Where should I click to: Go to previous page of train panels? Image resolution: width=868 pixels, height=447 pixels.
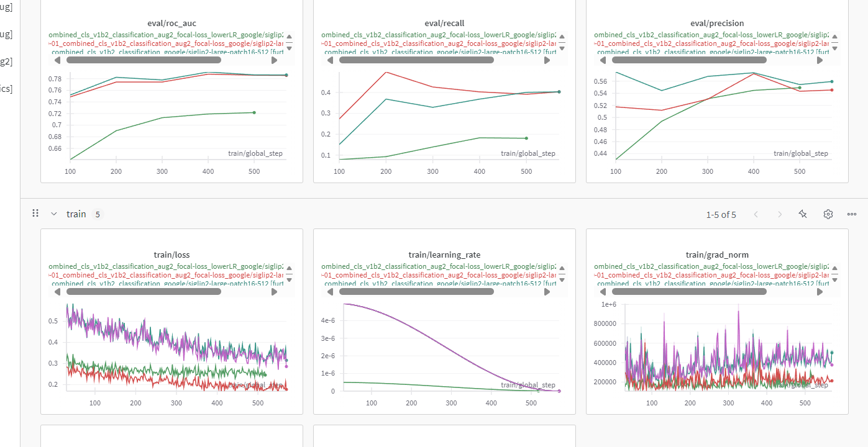(x=756, y=214)
